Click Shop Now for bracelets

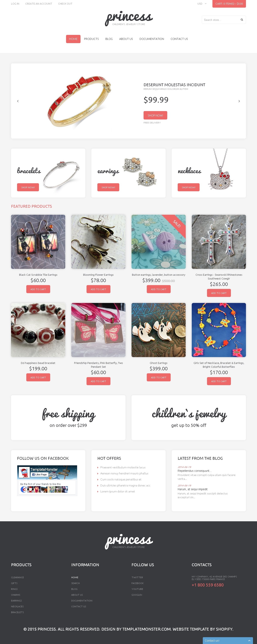[28, 187]
